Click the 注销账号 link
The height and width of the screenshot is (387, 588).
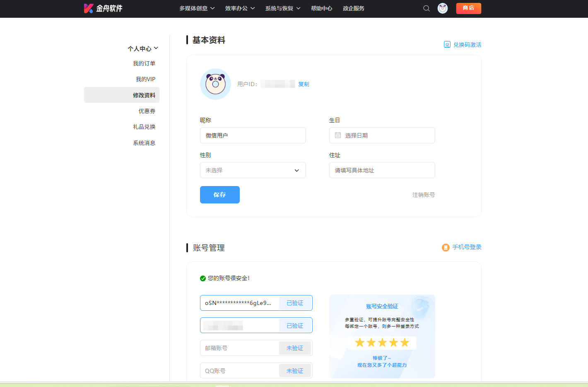pyautogui.click(x=423, y=195)
